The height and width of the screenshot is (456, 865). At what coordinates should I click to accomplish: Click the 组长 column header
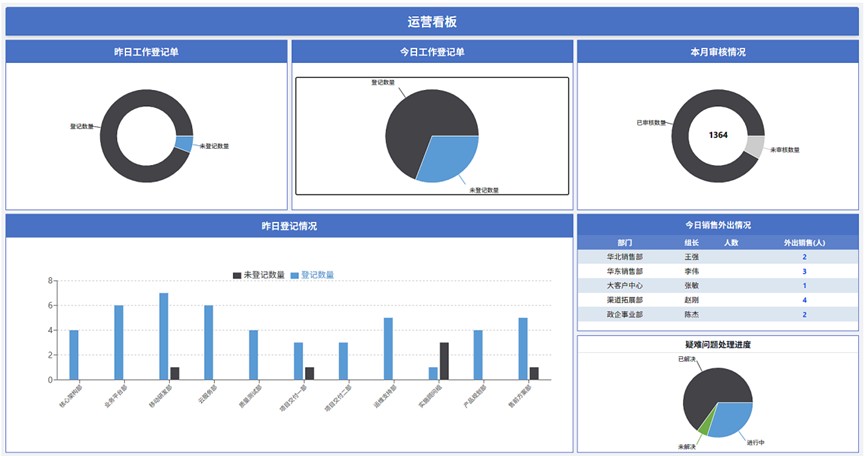691,242
